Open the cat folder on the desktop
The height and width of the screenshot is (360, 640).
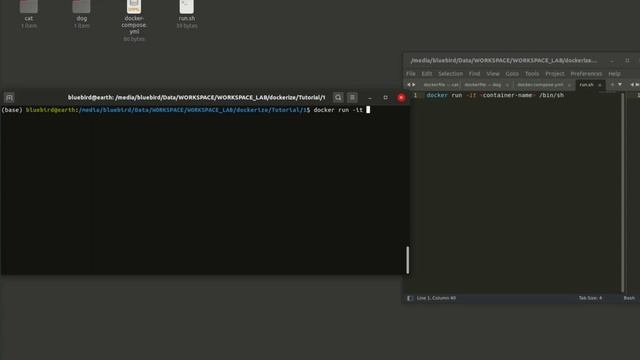[x=29, y=7]
